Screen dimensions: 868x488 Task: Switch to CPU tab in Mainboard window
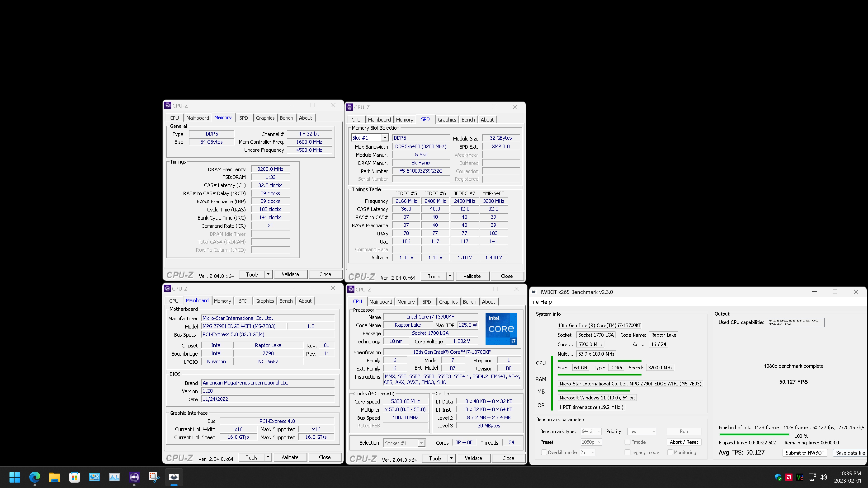(174, 301)
